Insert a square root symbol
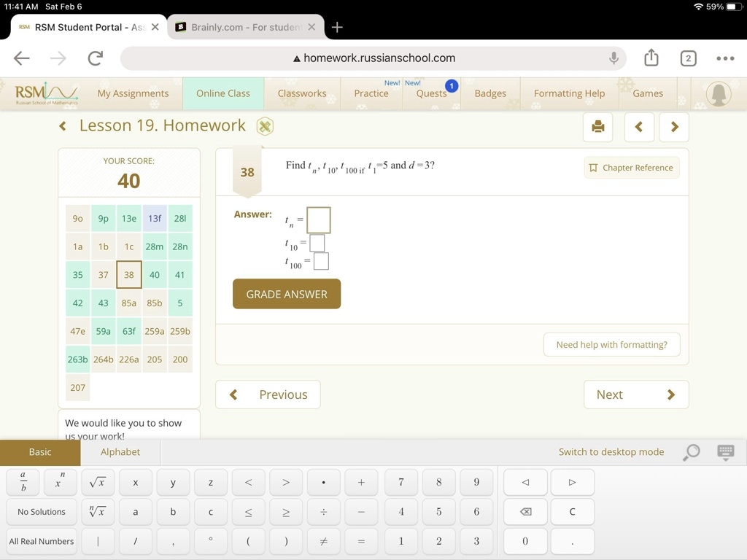Viewport: 747px width, 560px height. click(x=98, y=482)
